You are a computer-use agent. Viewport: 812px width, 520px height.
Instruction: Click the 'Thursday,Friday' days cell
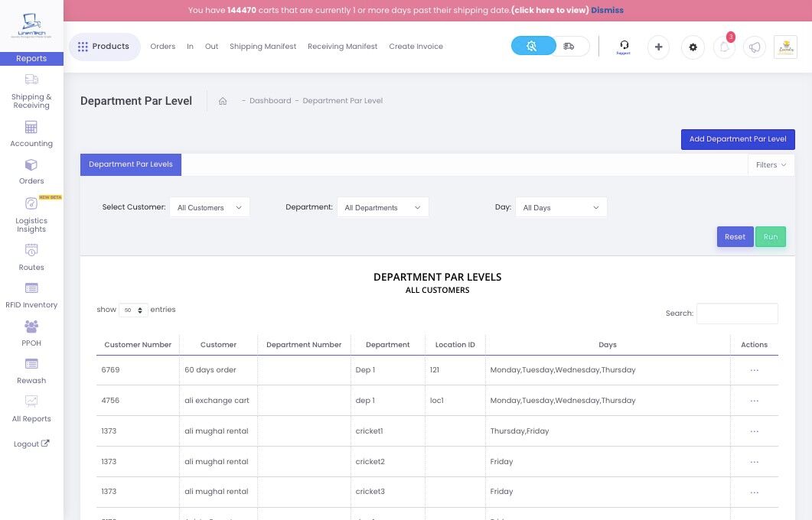pos(608,431)
